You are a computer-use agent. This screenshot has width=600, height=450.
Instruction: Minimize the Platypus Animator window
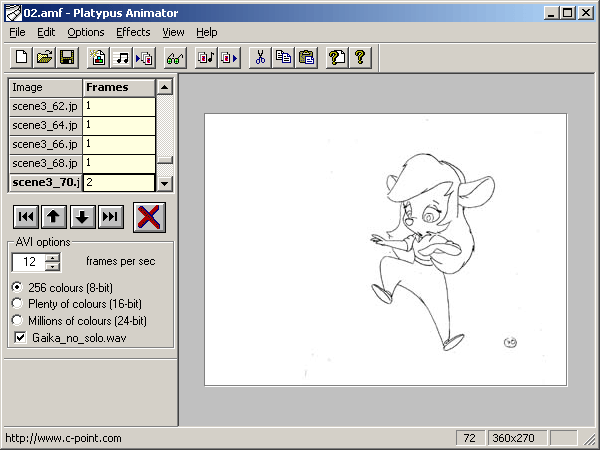(551, 13)
